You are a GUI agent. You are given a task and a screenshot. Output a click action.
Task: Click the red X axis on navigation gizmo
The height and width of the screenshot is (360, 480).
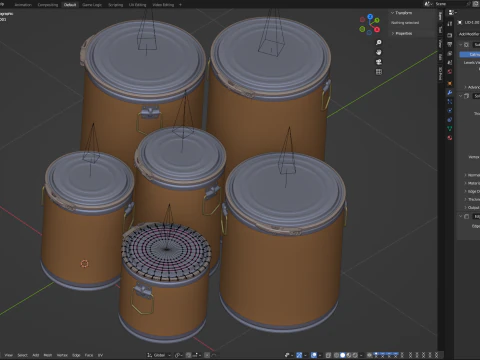(377, 29)
